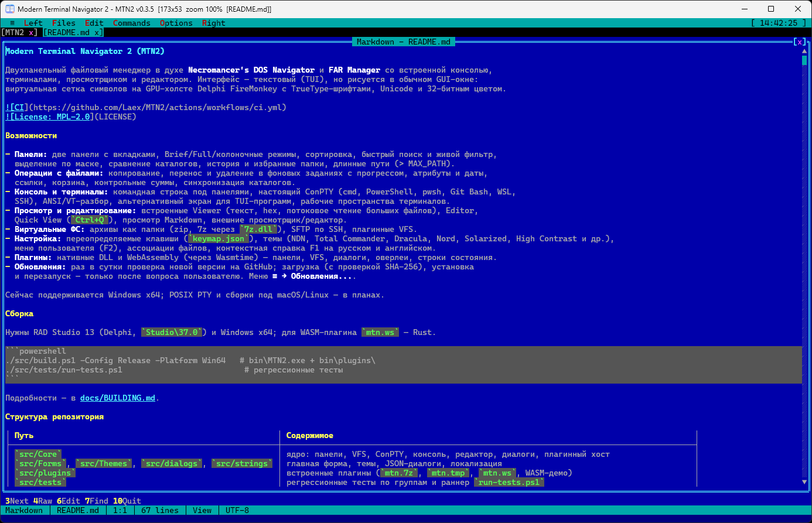Open the License: MPL-2.0 badge link
This screenshot has width=812, height=523.
50,117
